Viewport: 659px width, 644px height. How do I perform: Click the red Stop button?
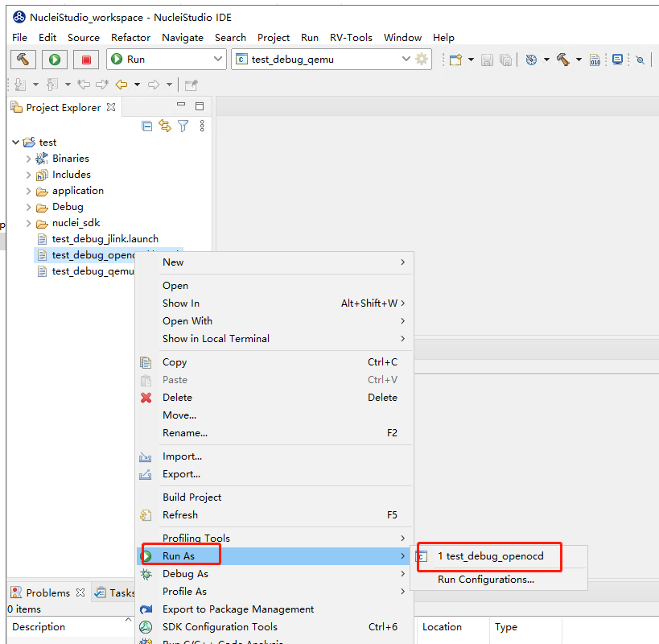86,60
